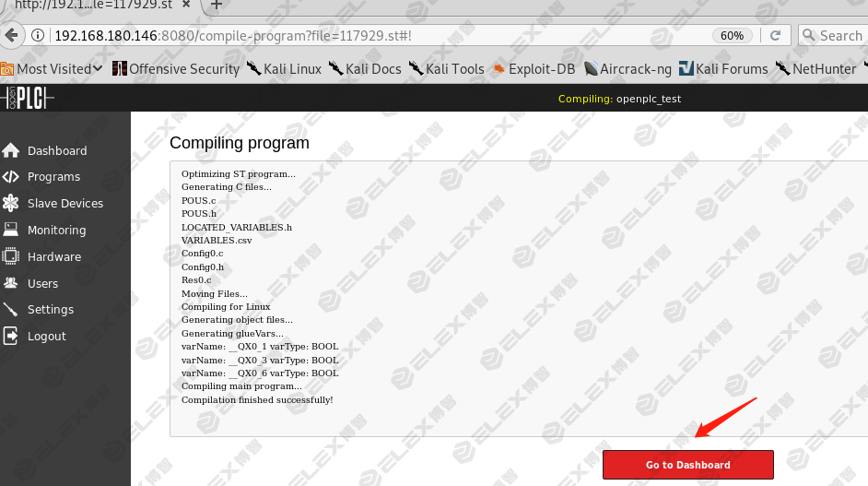Click the Users icon in sidebar
868x486 pixels.
11,283
